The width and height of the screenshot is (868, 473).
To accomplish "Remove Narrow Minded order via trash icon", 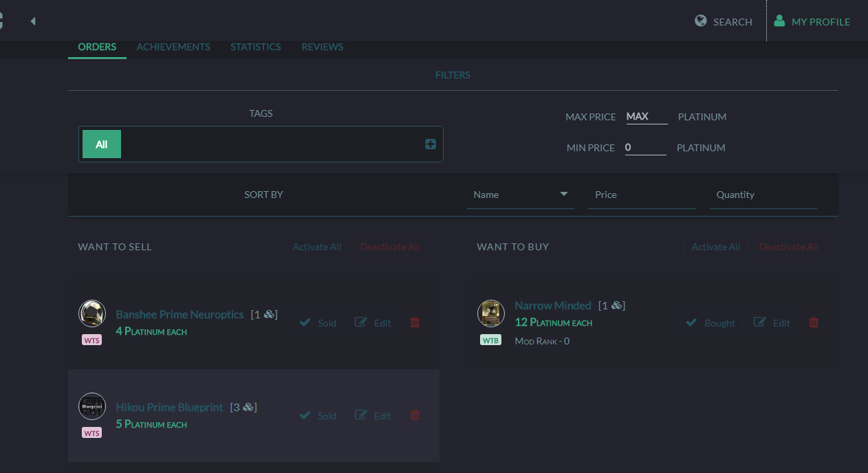I will (x=813, y=322).
